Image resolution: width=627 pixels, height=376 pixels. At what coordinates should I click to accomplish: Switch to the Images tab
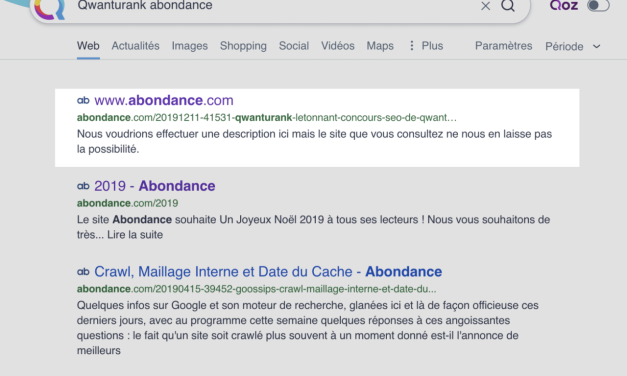(x=190, y=46)
